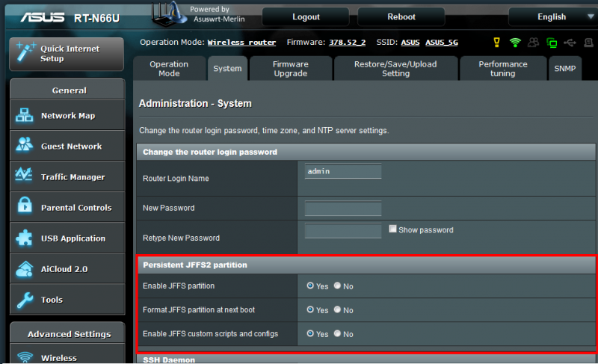Select Yes for Enable JFFS custom scripts
The height and width of the screenshot is (364, 598).
point(311,334)
